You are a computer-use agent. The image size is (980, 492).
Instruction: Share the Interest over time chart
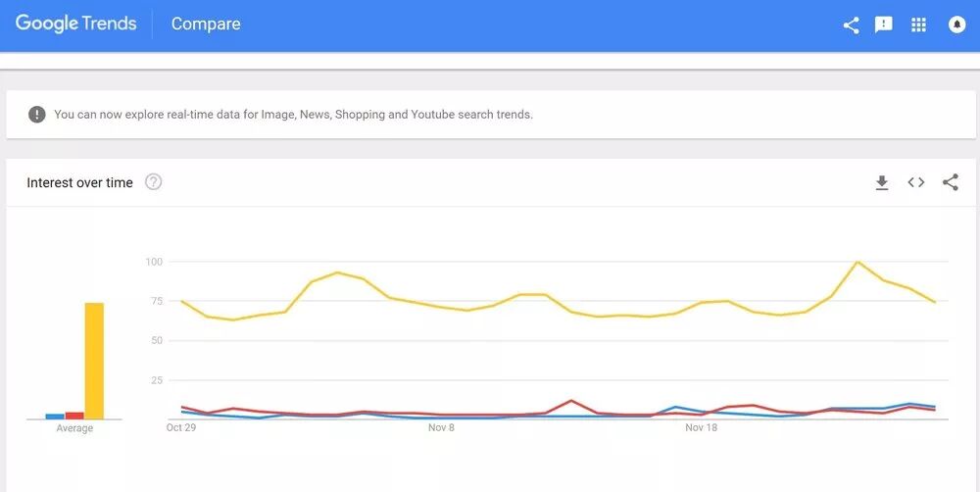tap(951, 182)
